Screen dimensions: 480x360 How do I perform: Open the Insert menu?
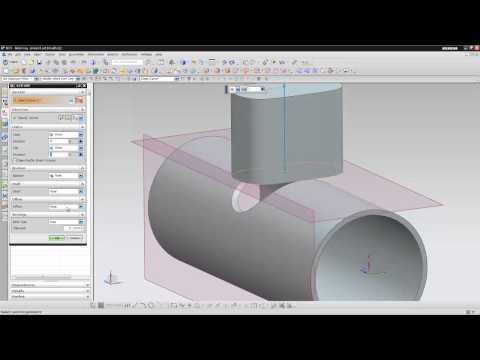pos(38,54)
